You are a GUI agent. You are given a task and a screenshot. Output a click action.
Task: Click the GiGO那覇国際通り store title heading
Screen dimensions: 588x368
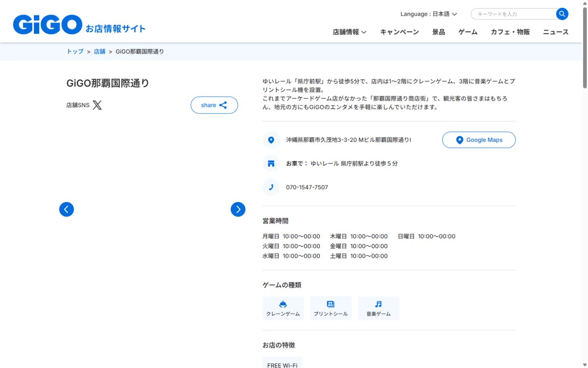click(x=108, y=83)
